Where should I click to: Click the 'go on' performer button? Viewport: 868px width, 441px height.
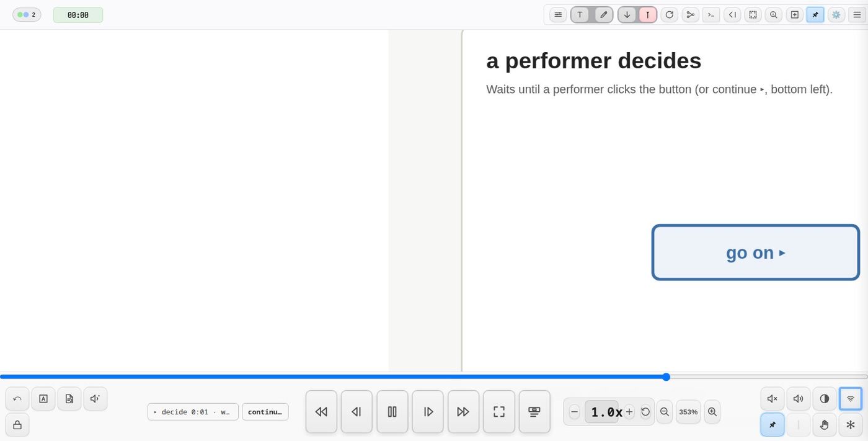[x=755, y=252]
